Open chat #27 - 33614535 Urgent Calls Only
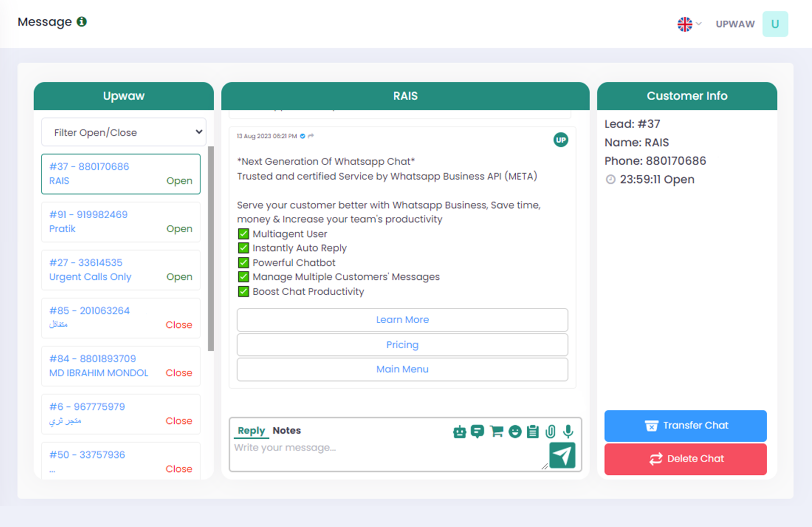Screen dimensions: 812x527 pos(121,270)
